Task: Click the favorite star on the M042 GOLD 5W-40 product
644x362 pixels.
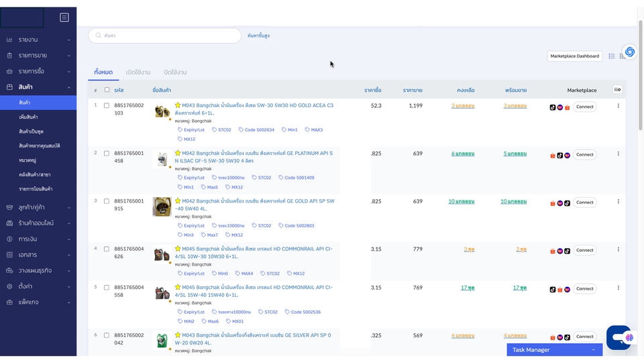Action: pos(177,200)
